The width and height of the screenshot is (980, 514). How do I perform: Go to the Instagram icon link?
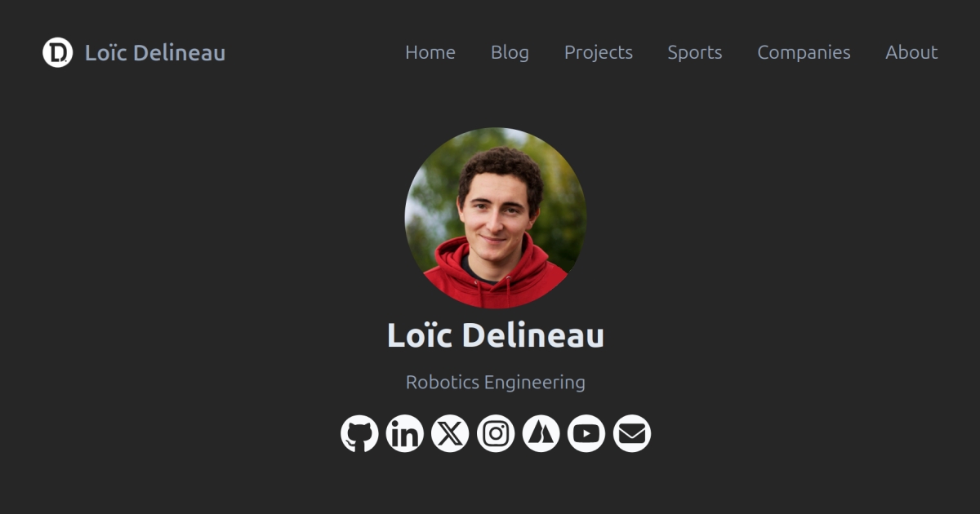(x=496, y=433)
